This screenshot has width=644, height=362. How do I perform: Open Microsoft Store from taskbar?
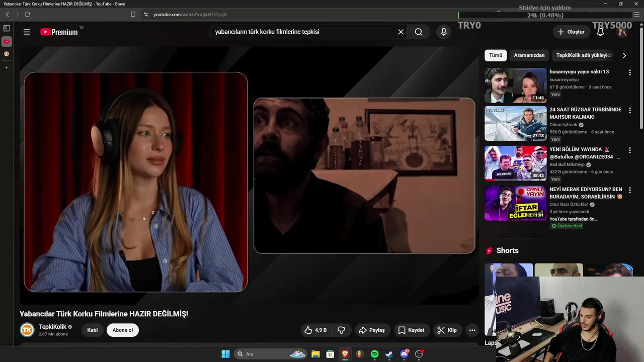tap(330, 354)
